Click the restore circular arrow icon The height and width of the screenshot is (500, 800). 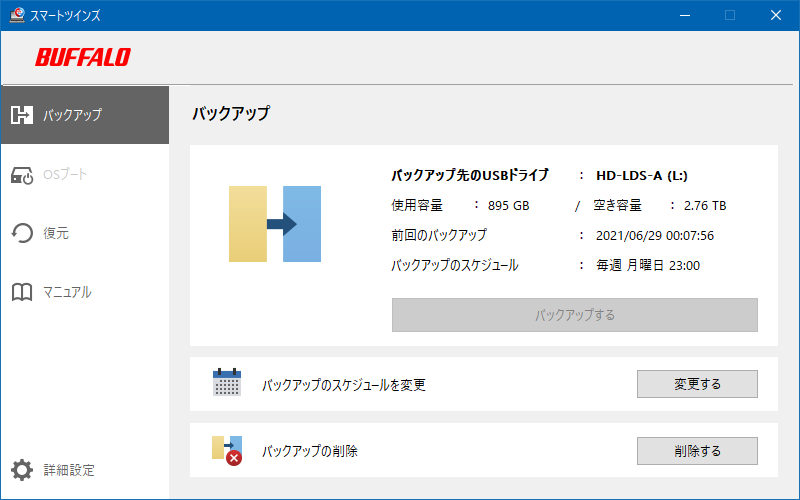22,233
